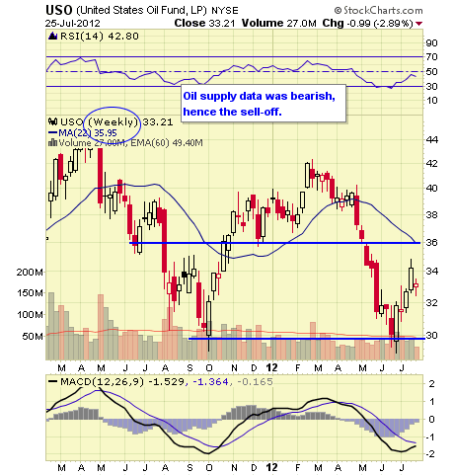The height and width of the screenshot is (476, 454).
Task: Click the 'Chg -0.99 (-2.89%)' text
Action: pos(367,23)
